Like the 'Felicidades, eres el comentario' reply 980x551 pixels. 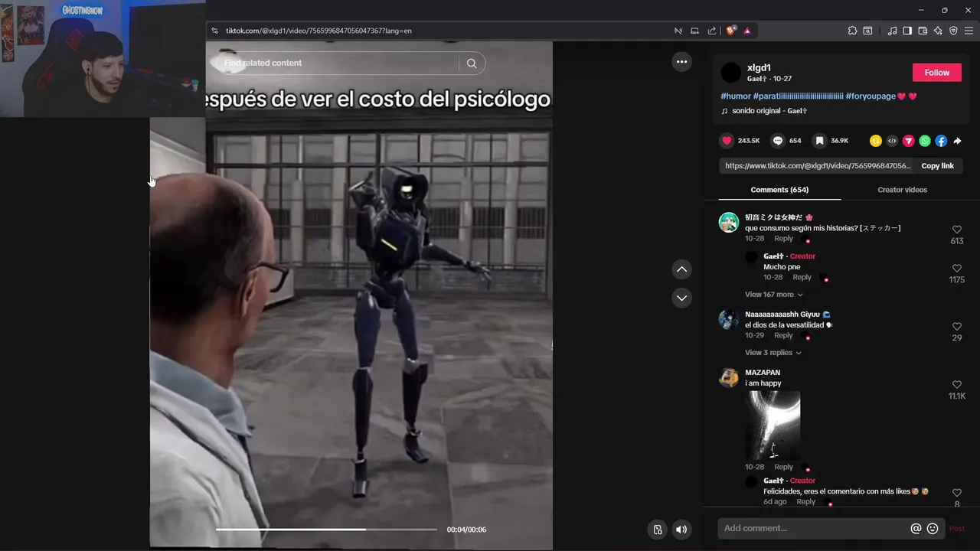[x=956, y=493]
